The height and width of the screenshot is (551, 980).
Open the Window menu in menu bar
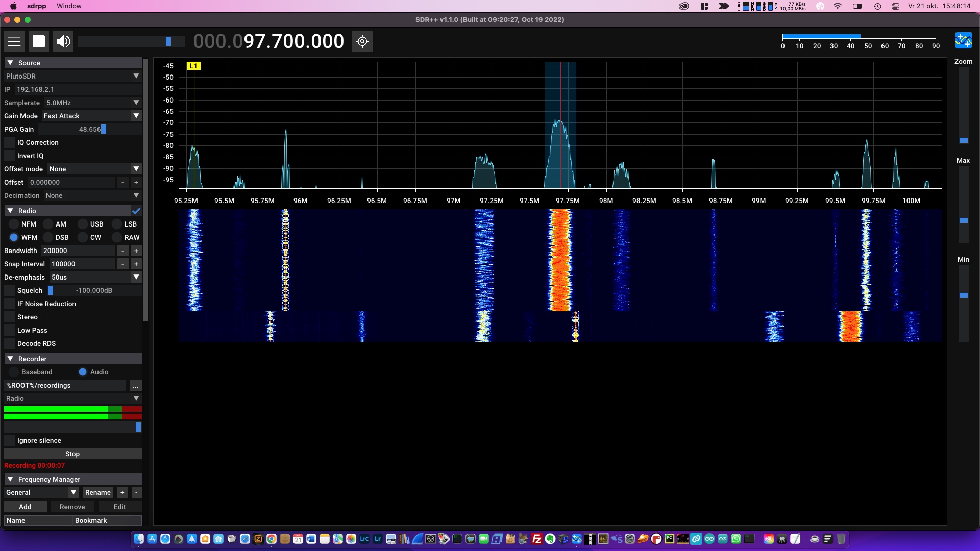click(x=68, y=6)
